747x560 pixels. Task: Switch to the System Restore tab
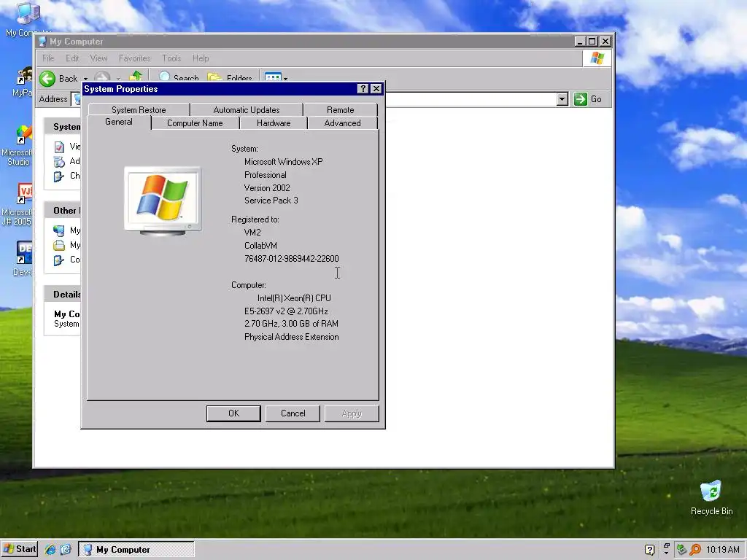[139, 110]
